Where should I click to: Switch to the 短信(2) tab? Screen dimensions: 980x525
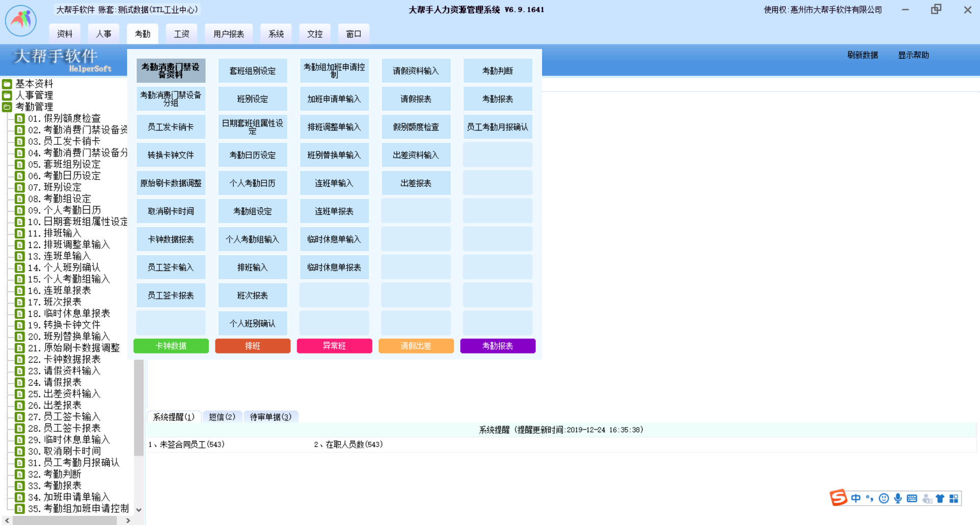tap(223, 417)
